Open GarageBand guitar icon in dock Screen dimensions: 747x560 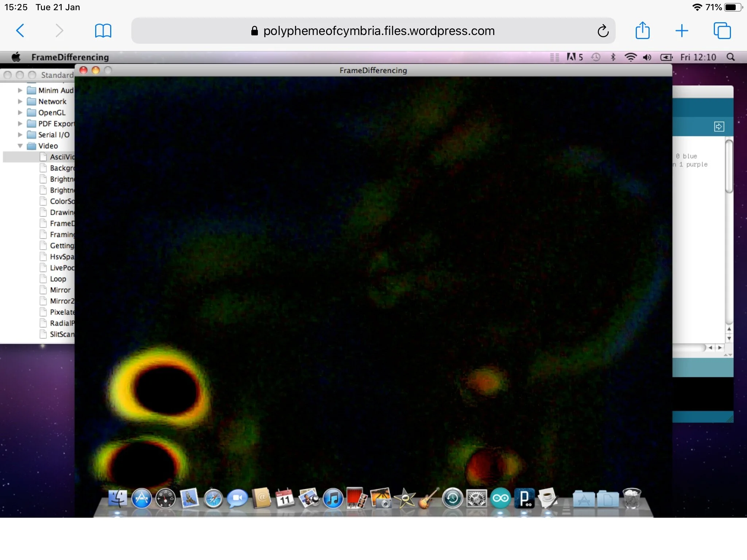pos(428,498)
